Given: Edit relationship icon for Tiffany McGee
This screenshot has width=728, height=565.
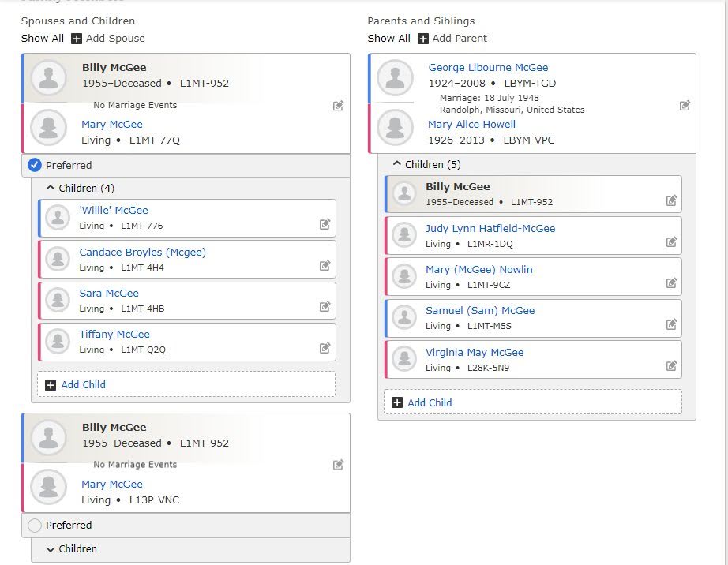Looking at the screenshot, I should [325, 347].
